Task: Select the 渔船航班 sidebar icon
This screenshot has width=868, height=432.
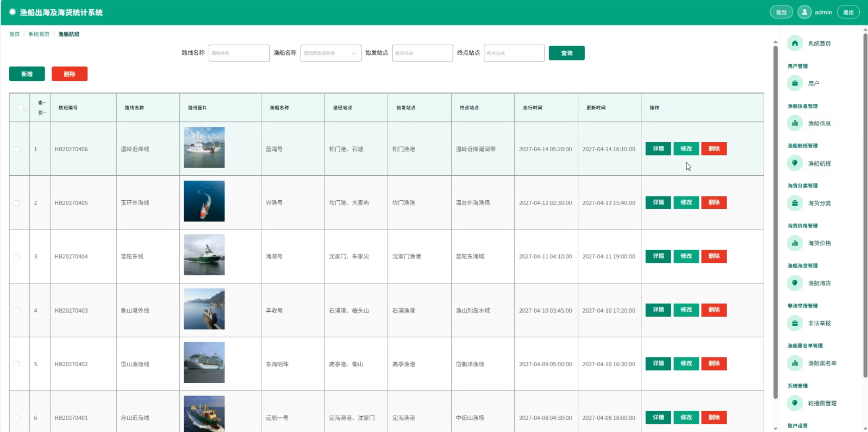Action: [x=795, y=163]
